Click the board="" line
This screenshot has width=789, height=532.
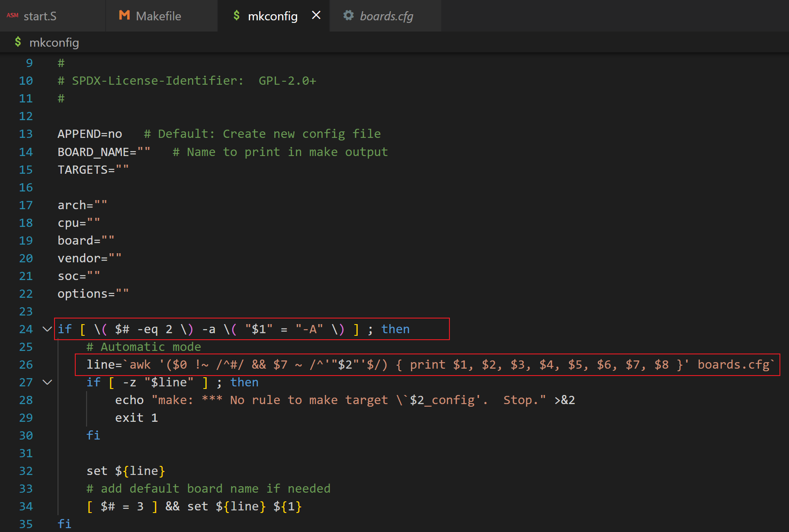(x=86, y=241)
